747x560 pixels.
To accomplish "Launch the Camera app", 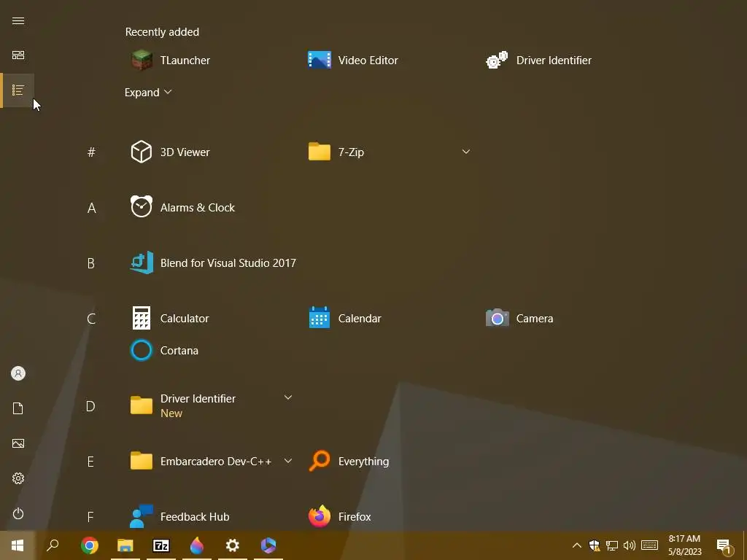I will pos(519,318).
